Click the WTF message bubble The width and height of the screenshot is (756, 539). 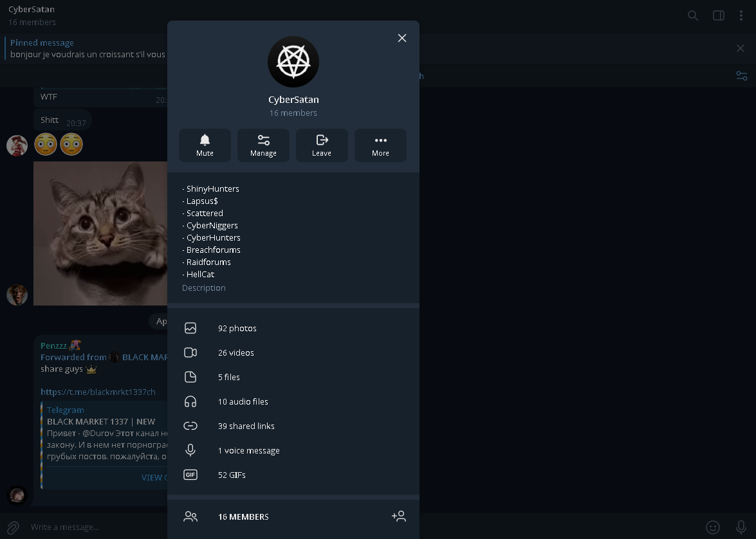coord(100,97)
